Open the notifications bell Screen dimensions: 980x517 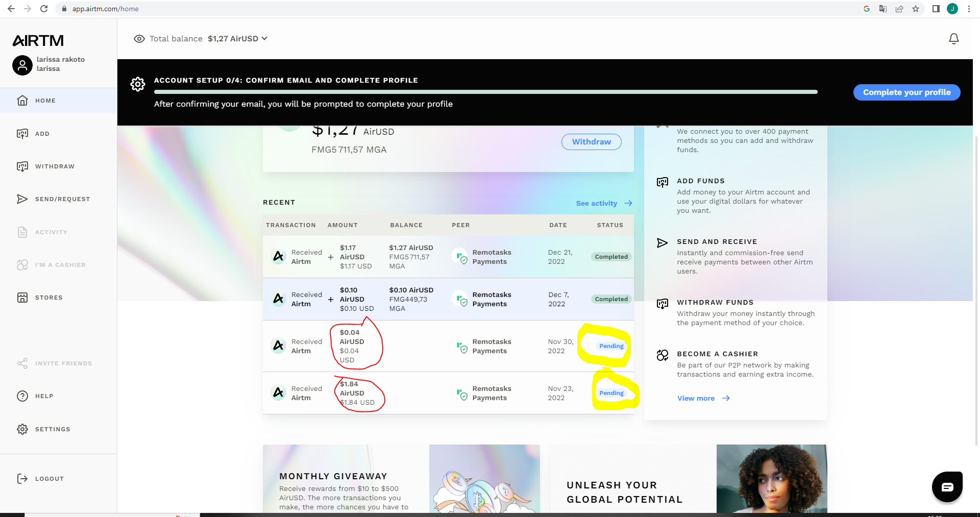coord(953,39)
